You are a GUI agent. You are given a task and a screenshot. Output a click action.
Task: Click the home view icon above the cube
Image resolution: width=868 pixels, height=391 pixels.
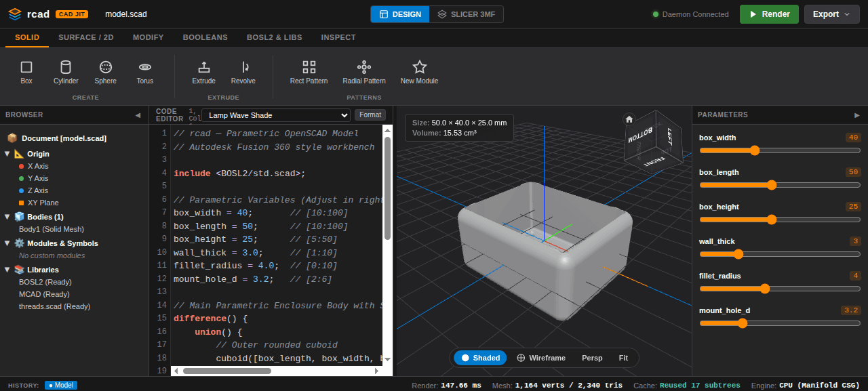[x=629, y=119]
